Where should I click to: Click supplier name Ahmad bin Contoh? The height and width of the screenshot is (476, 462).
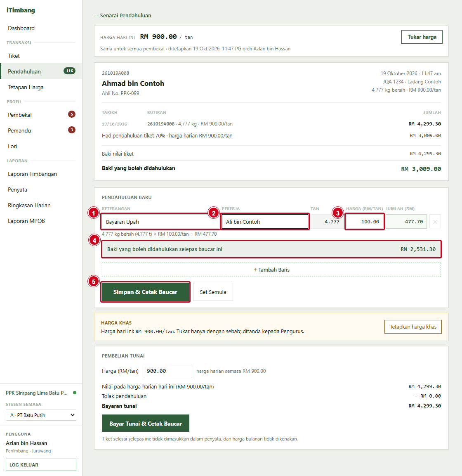133,83
